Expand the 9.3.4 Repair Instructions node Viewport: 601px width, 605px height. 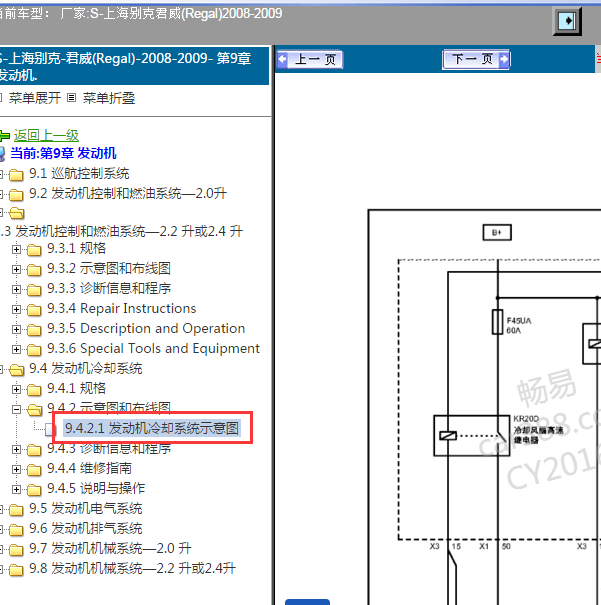pos(16,309)
